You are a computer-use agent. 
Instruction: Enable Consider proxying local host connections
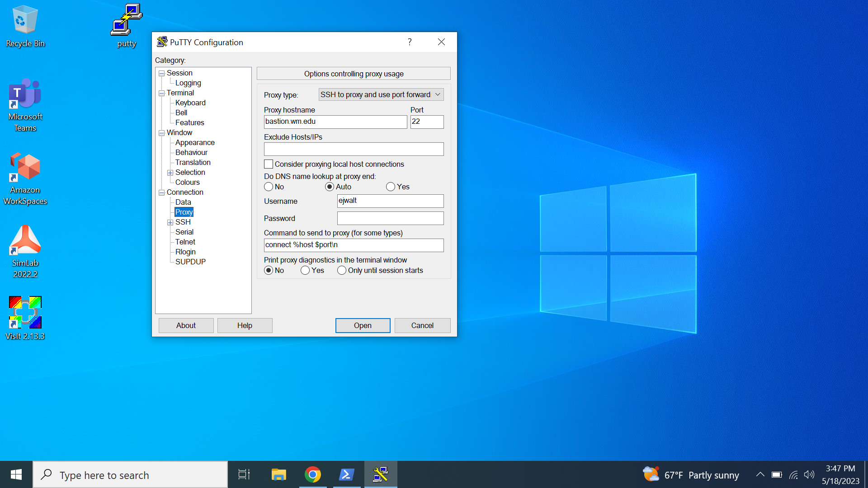click(x=269, y=164)
